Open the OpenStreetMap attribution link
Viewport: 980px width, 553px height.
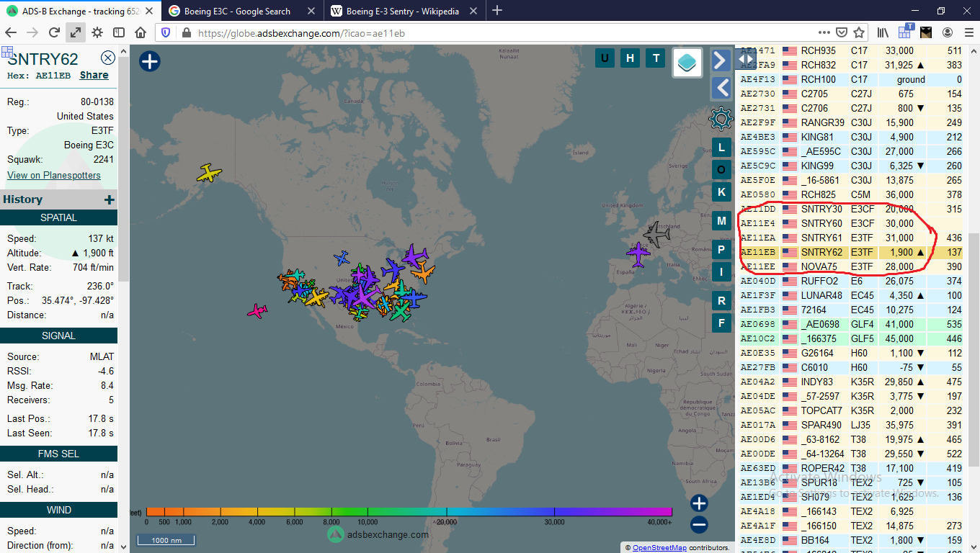point(659,548)
